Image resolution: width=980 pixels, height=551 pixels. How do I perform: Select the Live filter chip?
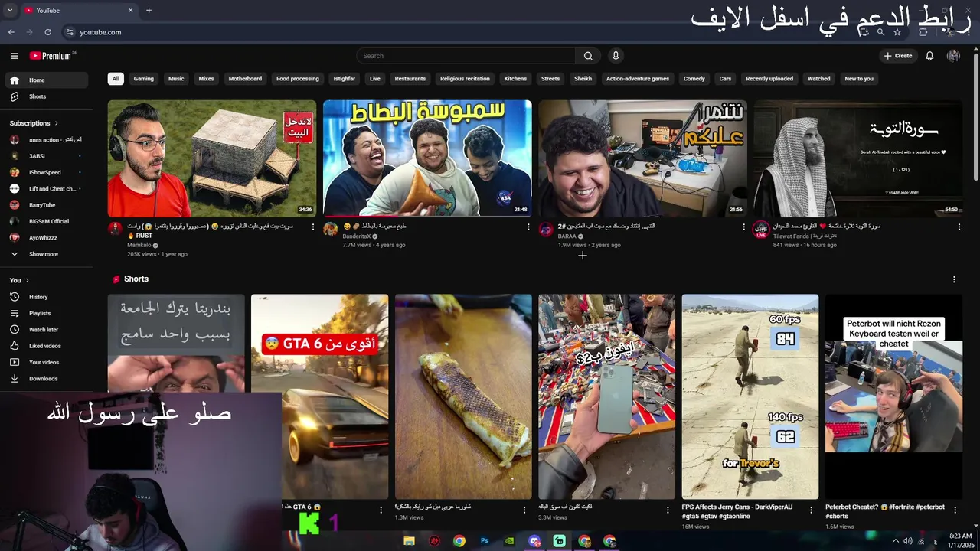(375, 79)
